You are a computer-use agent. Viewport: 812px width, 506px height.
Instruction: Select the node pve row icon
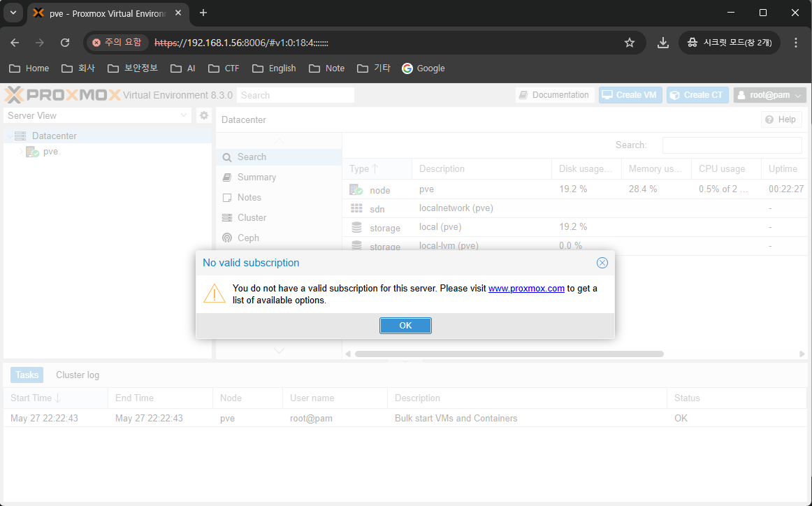click(356, 189)
